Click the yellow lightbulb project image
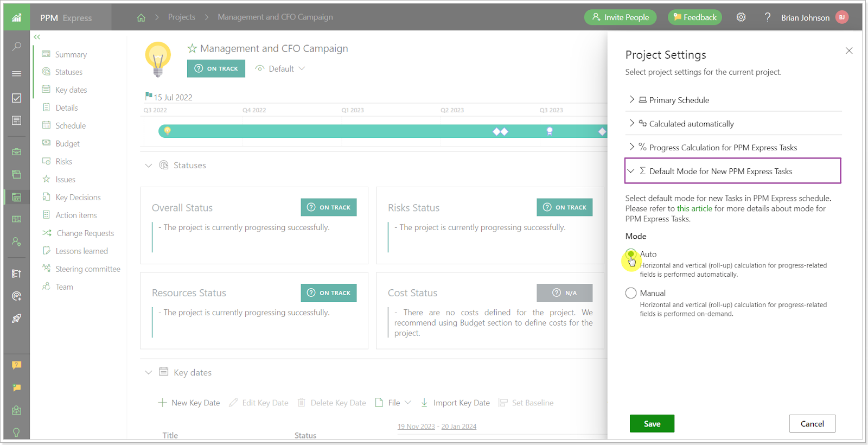Screen dimensions: 868x445 (x=158, y=59)
